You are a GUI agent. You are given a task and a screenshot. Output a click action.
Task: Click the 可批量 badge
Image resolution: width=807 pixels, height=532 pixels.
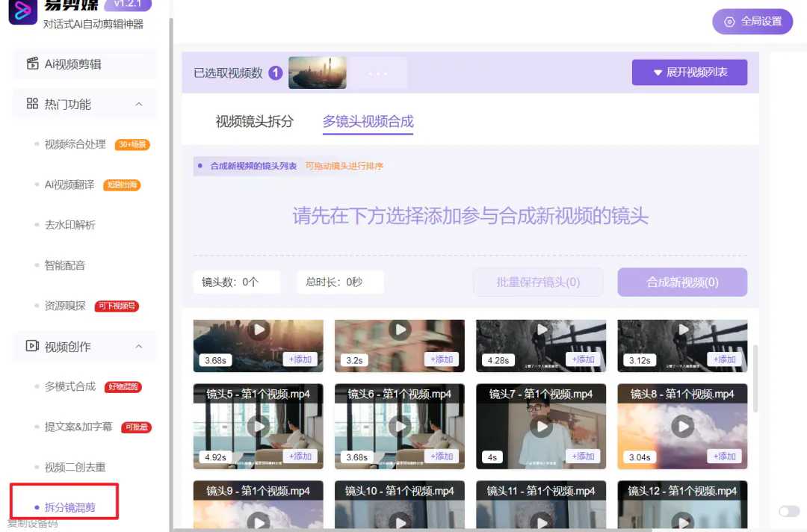pyautogui.click(x=137, y=427)
